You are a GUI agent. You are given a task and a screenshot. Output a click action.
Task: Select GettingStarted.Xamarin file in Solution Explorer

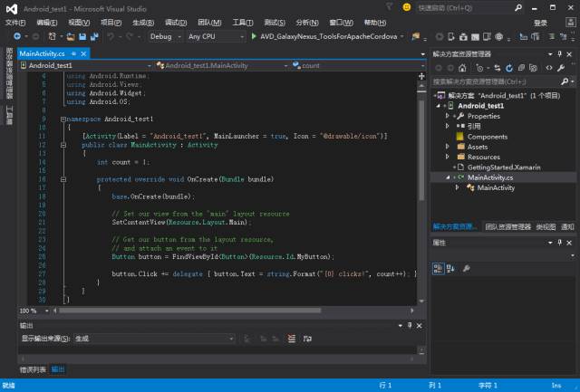pos(504,167)
